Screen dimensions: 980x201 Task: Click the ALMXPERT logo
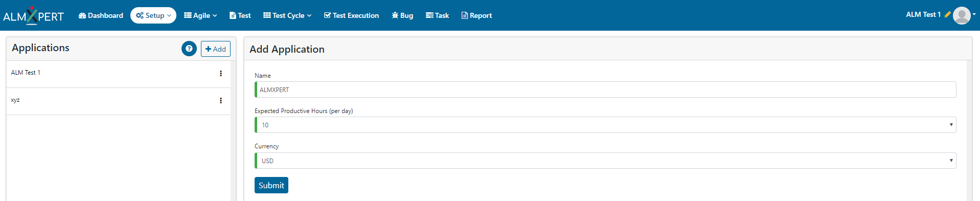33,16
